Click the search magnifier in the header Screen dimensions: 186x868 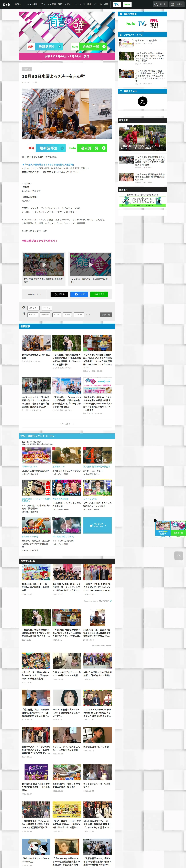(156, 4)
